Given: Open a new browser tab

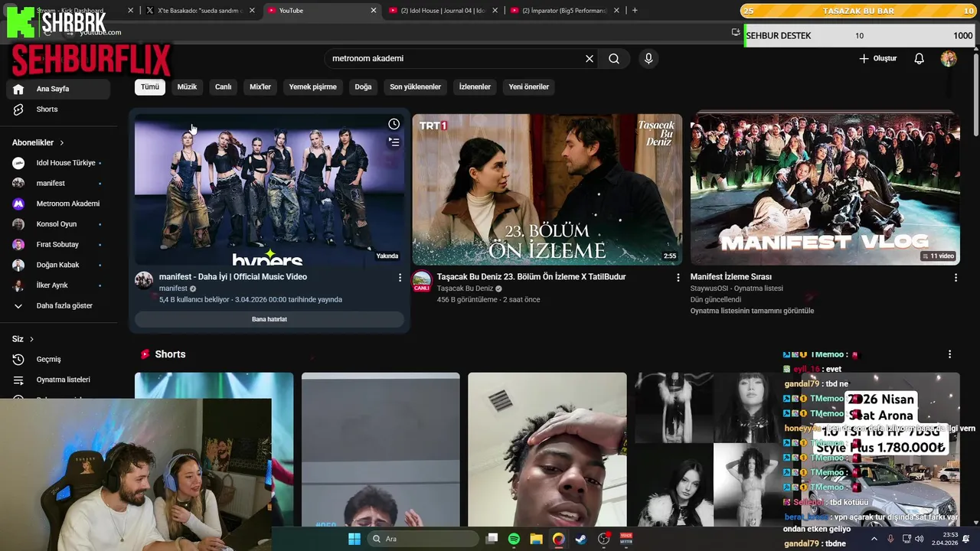Looking at the screenshot, I should (635, 11).
